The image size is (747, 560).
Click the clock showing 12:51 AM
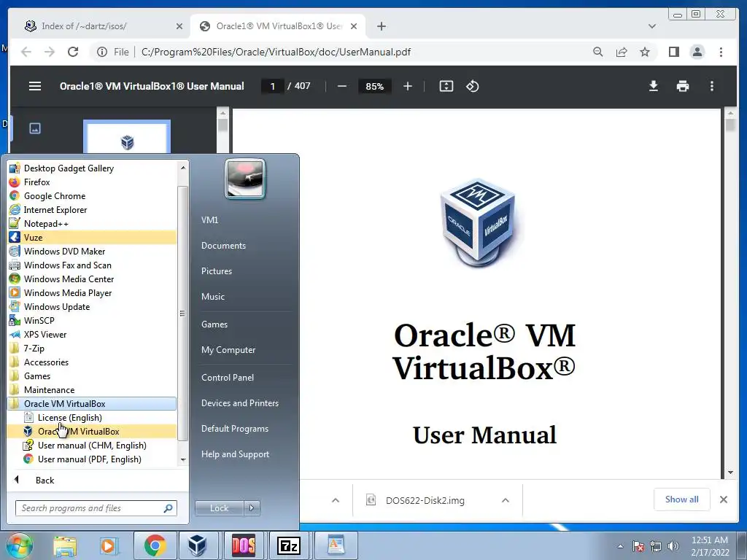[x=709, y=546]
